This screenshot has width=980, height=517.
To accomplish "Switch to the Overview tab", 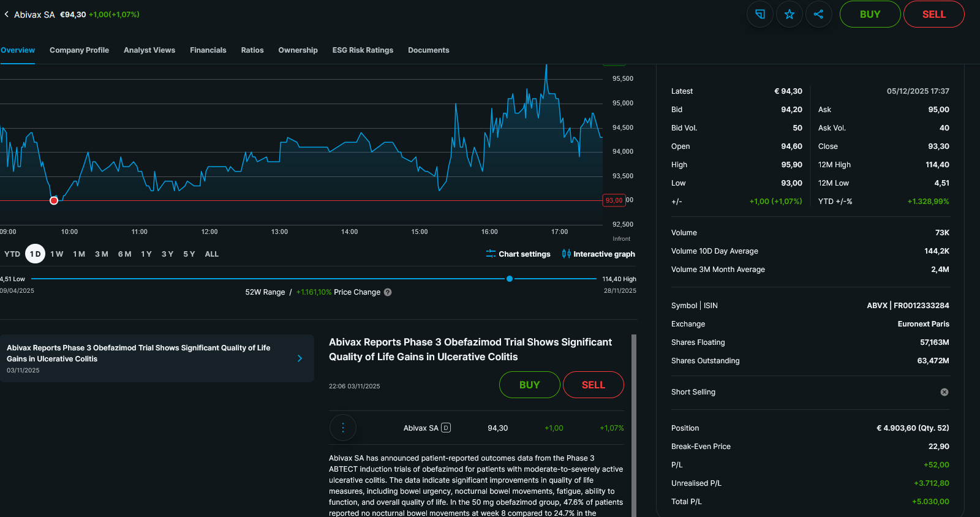I will pos(18,50).
